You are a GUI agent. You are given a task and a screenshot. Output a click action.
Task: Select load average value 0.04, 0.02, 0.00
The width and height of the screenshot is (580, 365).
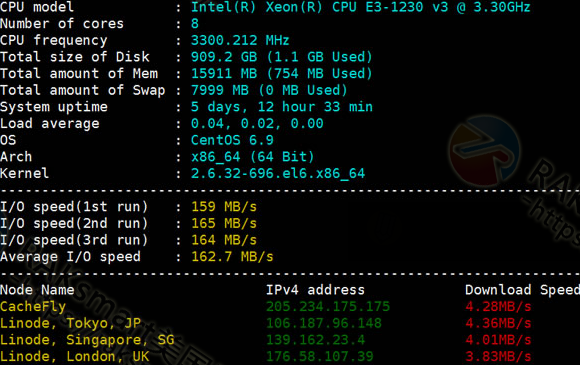pyautogui.click(x=257, y=124)
